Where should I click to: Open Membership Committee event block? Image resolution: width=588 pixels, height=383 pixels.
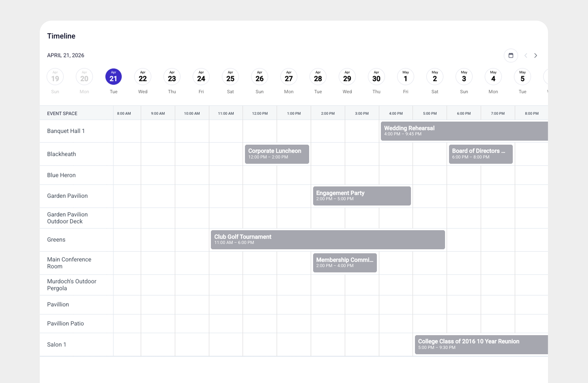coord(345,263)
